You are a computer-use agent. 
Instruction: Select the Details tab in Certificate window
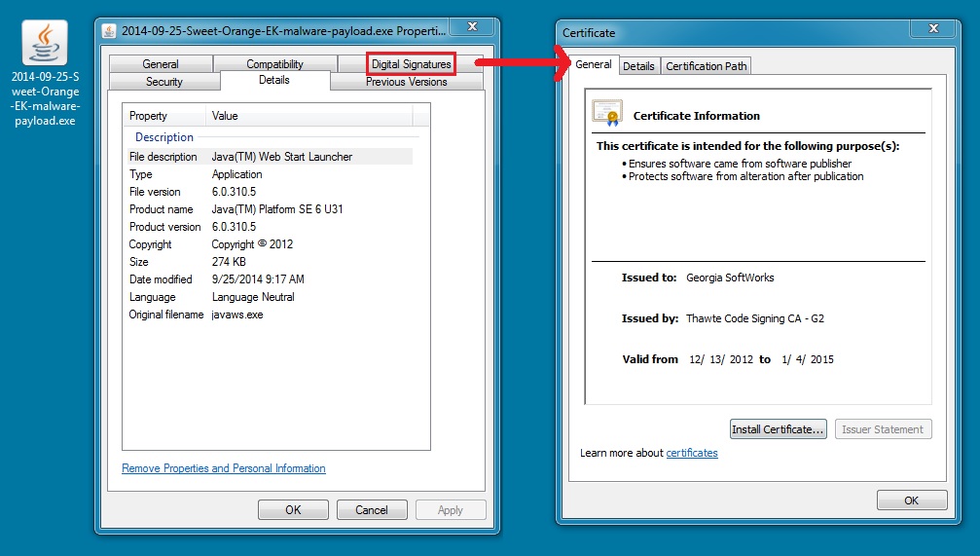(638, 66)
